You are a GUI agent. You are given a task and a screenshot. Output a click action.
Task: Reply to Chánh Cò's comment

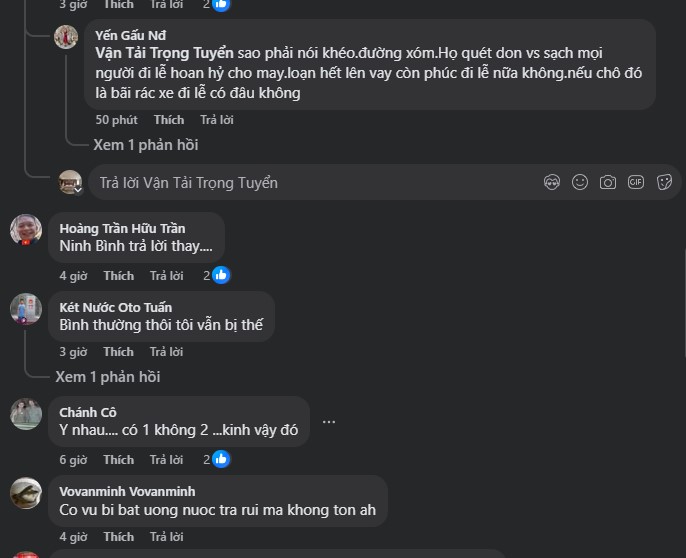pyautogui.click(x=166, y=459)
